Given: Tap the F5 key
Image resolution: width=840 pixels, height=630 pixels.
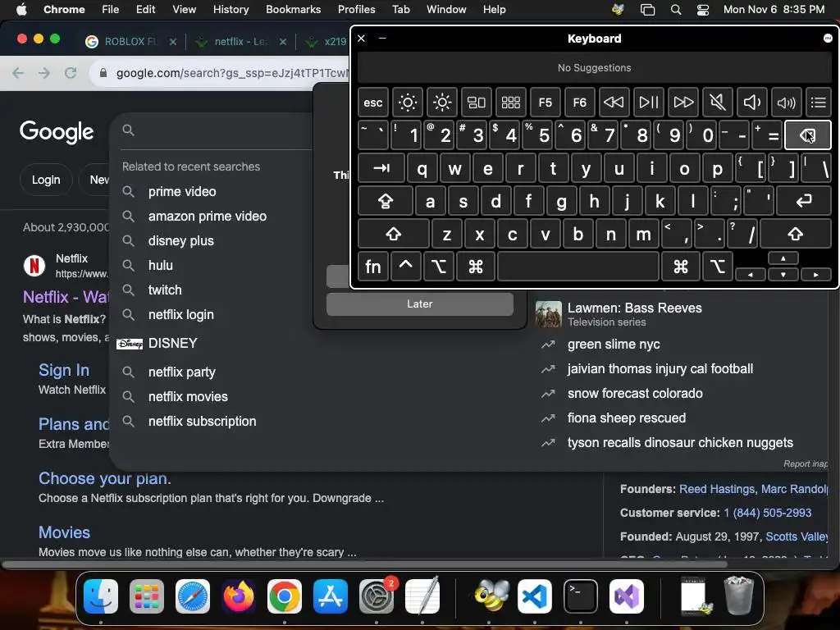Looking at the screenshot, I should point(546,103).
